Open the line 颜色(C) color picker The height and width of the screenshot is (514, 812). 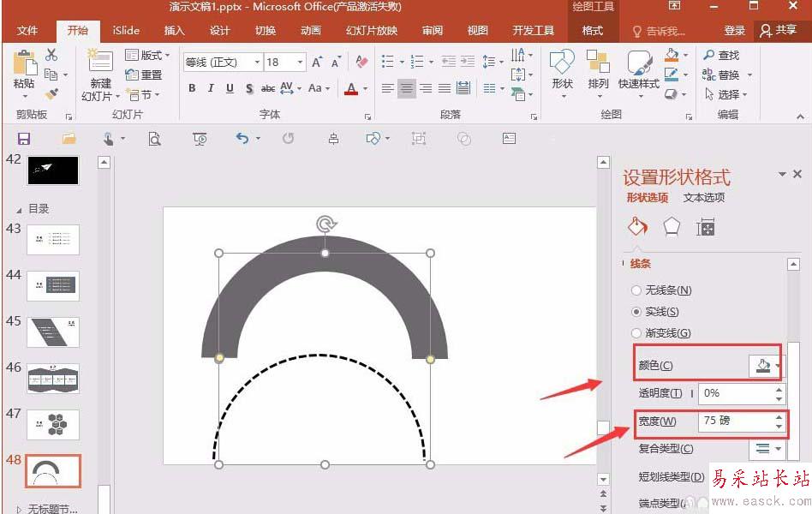767,366
